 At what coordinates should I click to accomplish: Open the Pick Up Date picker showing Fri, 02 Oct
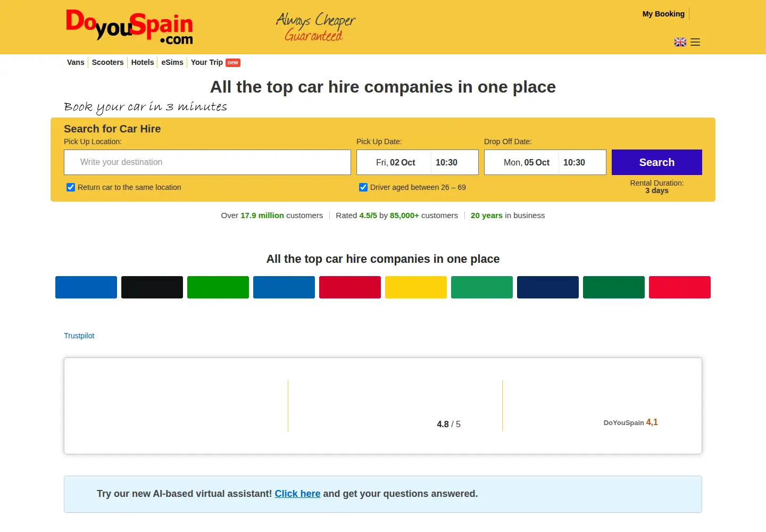(x=394, y=162)
